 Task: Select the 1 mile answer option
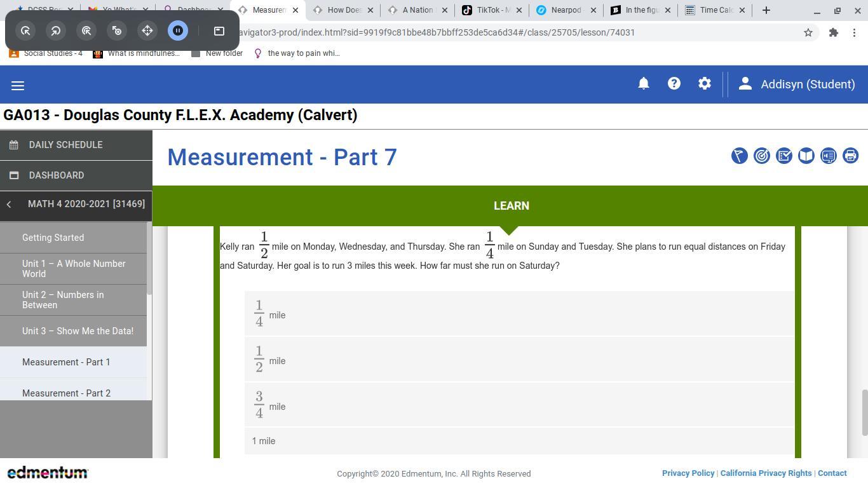pyautogui.click(x=519, y=441)
